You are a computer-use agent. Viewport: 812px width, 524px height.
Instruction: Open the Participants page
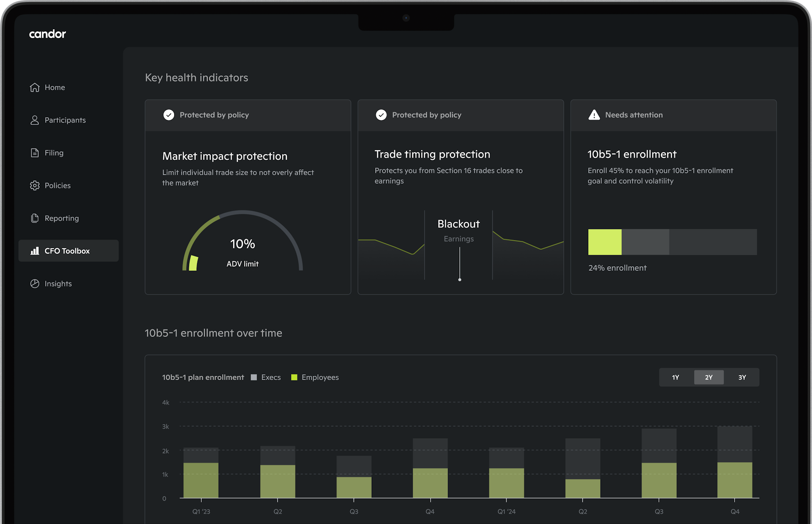point(69,120)
